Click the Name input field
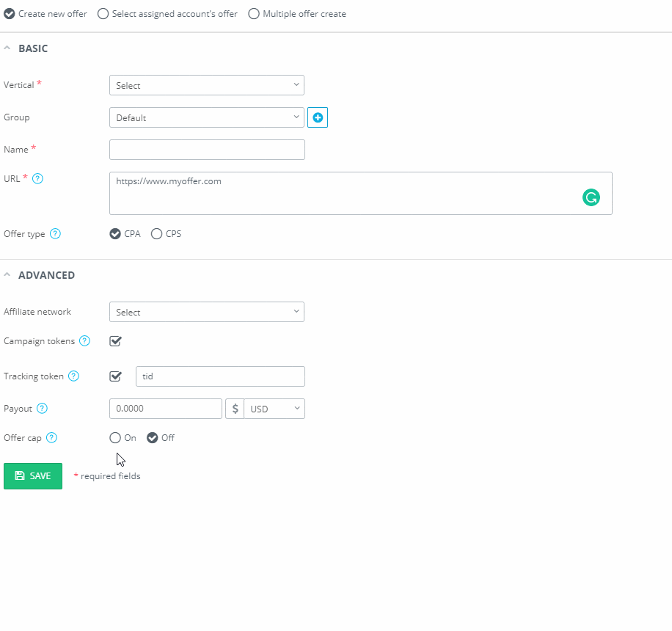This screenshot has height=631, width=672. pos(207,150)
